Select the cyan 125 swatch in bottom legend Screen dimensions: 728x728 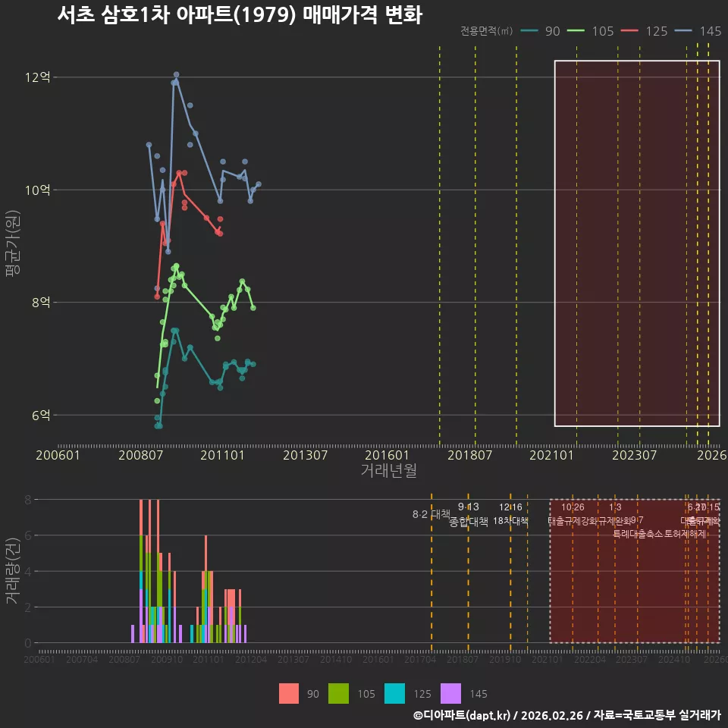(394, 694)
